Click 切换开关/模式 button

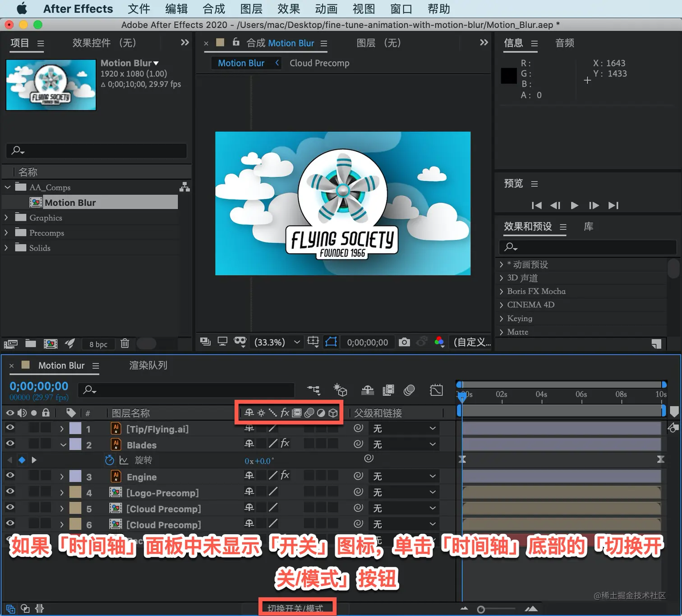(x=295, y=608)
